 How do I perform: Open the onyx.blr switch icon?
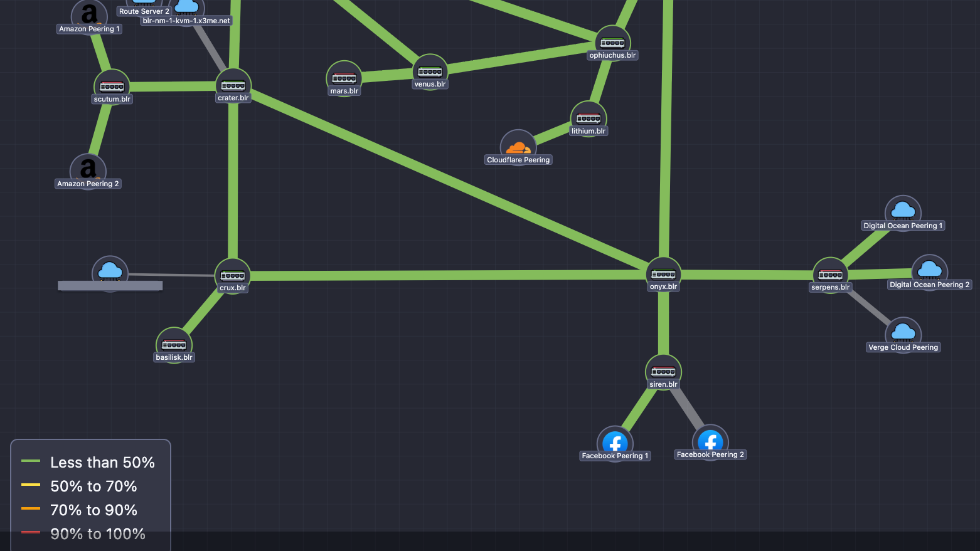tap(663, 273)
